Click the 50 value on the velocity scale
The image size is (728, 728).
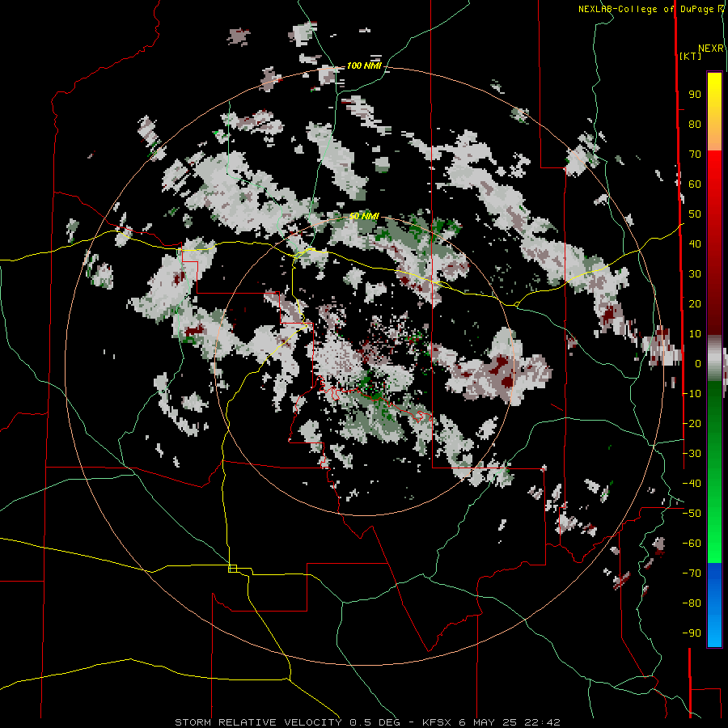click(x=695, y=214)
